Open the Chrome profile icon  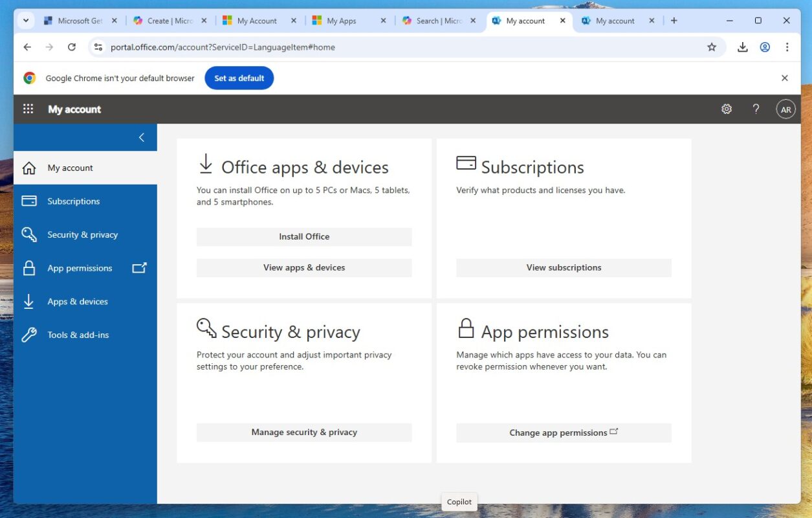point(765,47)
